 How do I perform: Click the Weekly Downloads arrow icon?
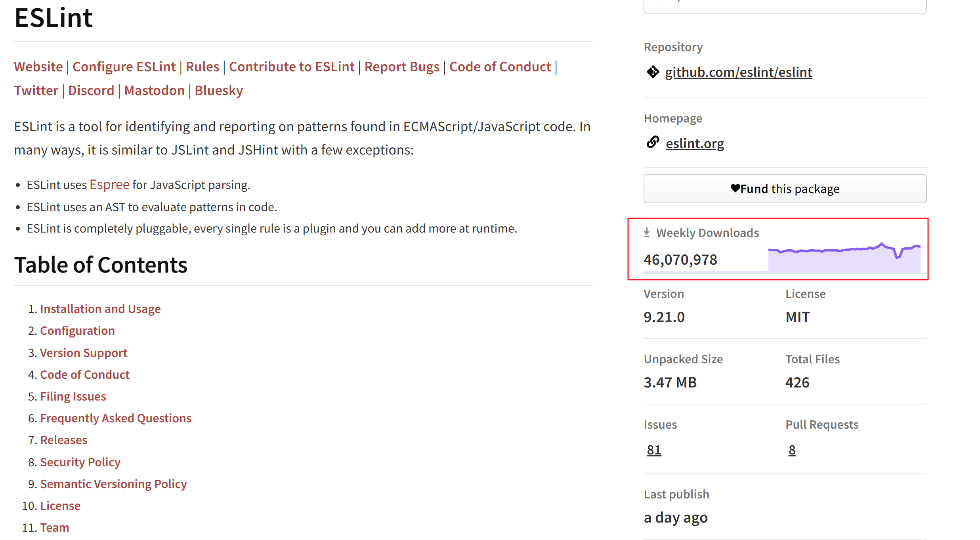(x=647, y=233)
